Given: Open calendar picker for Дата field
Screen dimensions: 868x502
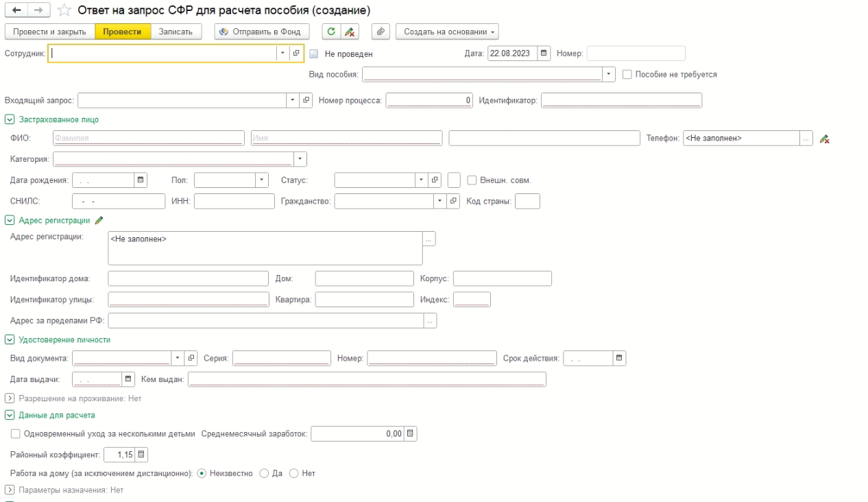Looking at the screenshot, I should 544,53.
